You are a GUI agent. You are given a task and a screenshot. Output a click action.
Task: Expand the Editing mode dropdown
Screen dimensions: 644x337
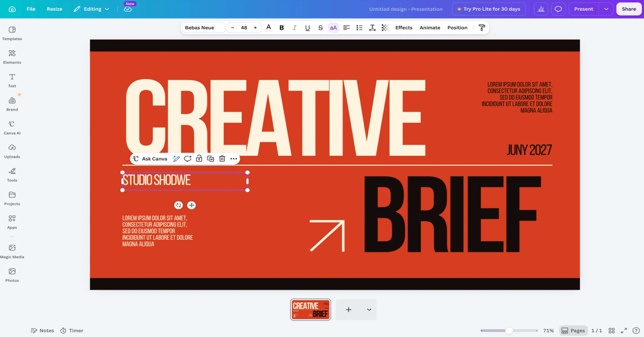pyautogui.click(x=92, y=9)
